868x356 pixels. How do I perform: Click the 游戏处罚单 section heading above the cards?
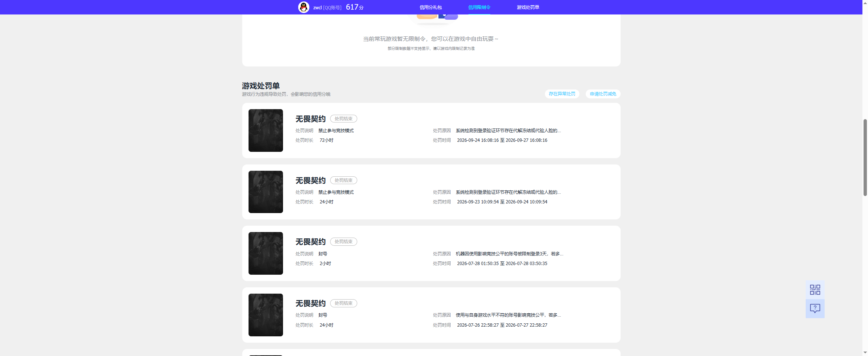coord(261,86)
